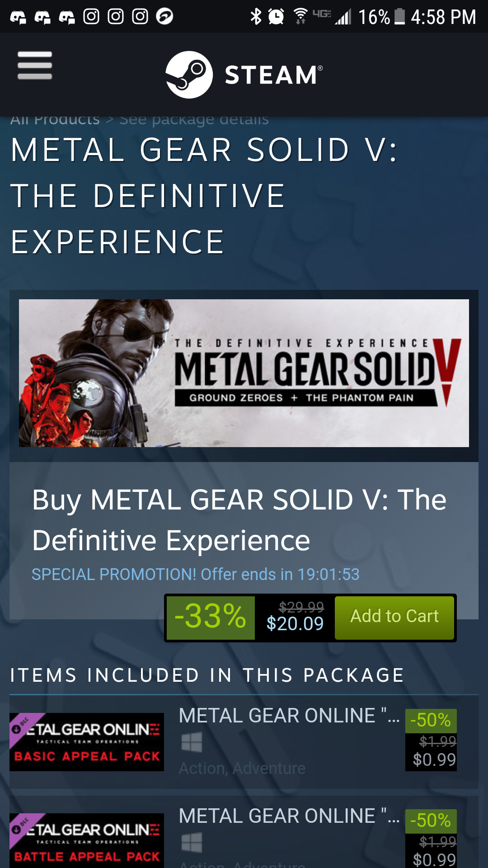Open first Metal Gear Online item title
Viewport: 488px width, 868px height.
[289, 716]
